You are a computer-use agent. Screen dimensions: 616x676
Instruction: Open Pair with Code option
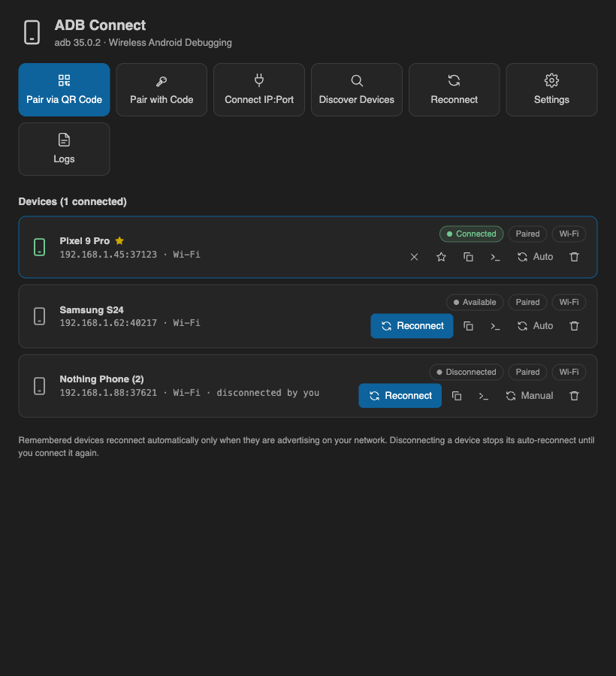pos(162,89)
